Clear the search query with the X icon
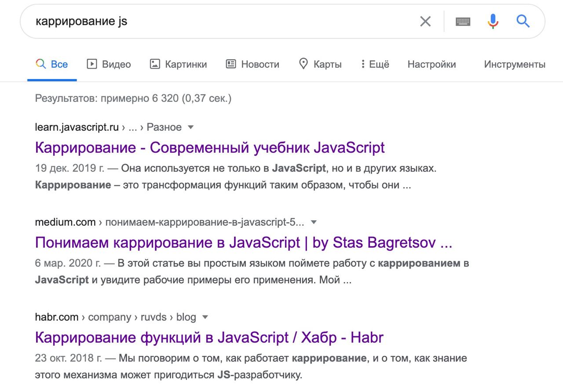 click(425, 21)
